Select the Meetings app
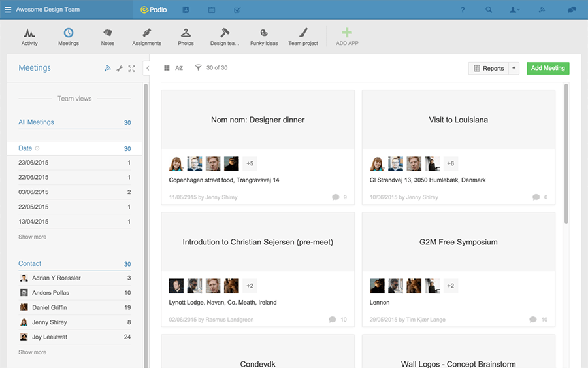The width and height of the screenshot is (588, 368). tap(68, 37)
